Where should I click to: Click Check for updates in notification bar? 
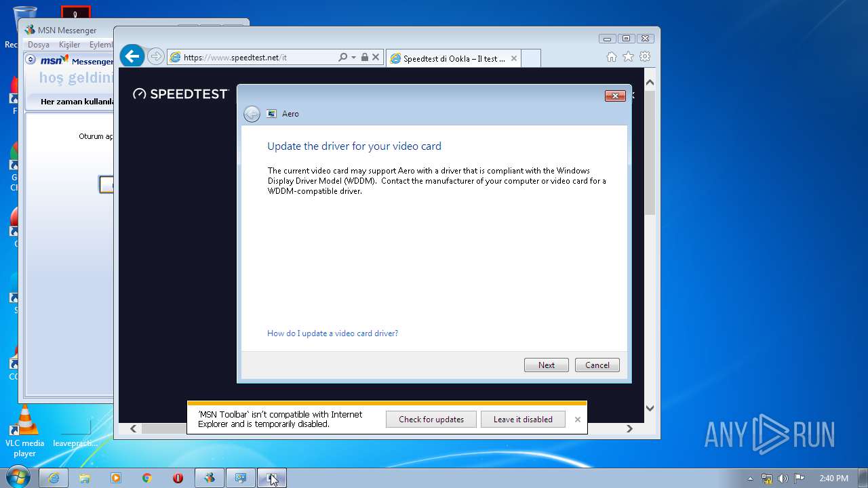431,420
